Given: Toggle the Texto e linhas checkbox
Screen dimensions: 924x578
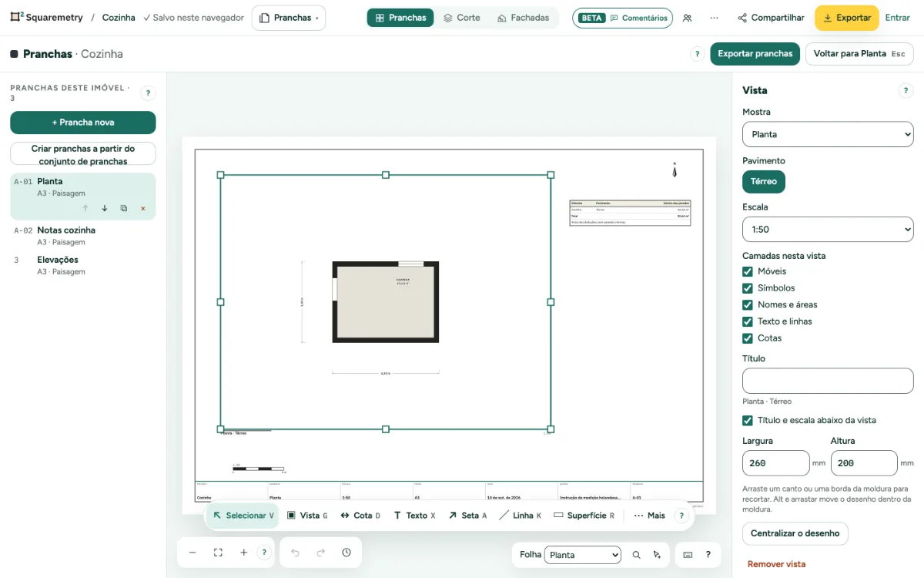Looking at the screenshot, I should pos(747,321).
